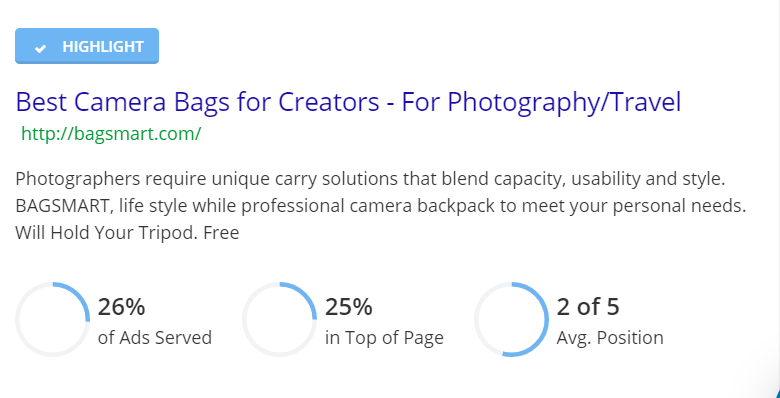Select the 25% top of page value
780x398 pixels.
pyautogui.click(x=349, y=307)
